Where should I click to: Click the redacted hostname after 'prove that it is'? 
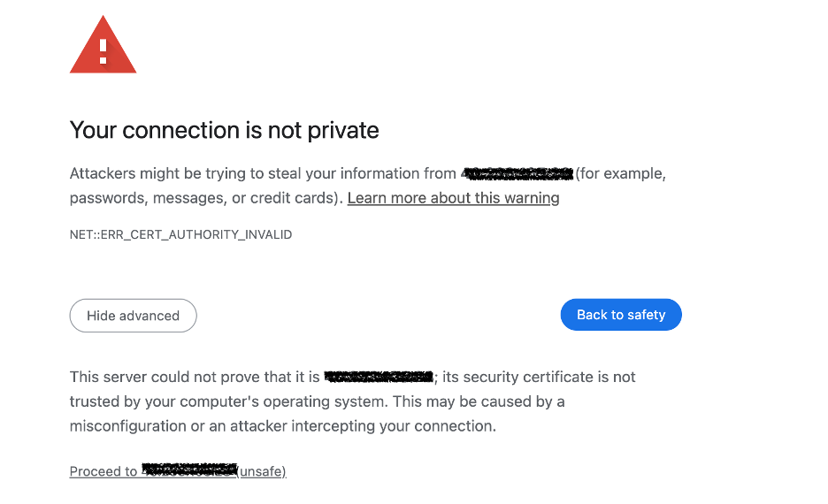(379, 377)
